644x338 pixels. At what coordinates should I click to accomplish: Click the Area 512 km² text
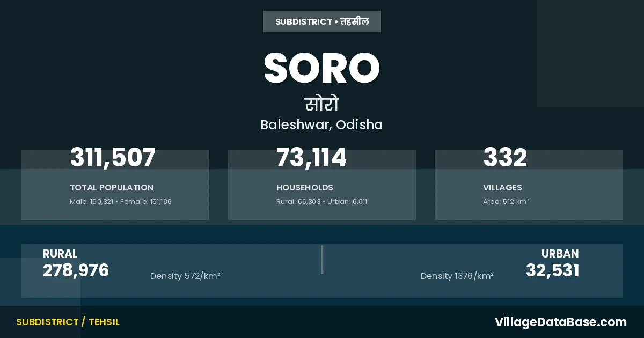506,202
